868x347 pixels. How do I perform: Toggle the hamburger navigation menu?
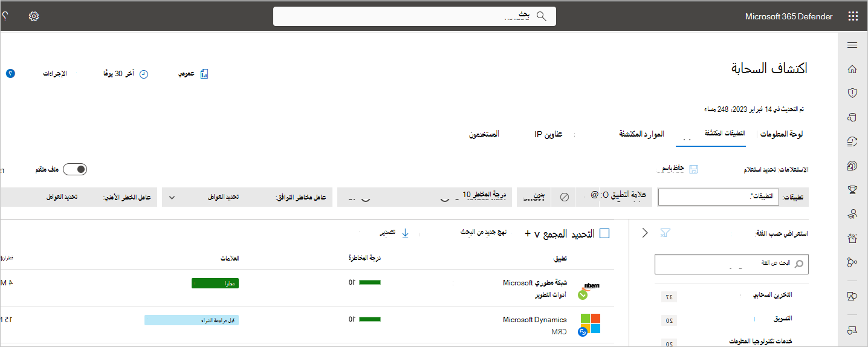(852, 45)
